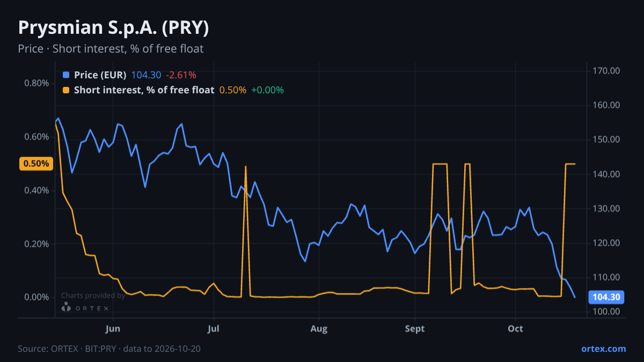Click the 110.00 right axis label
Viewport: 644px width, 362px height.
coord(607,277)
